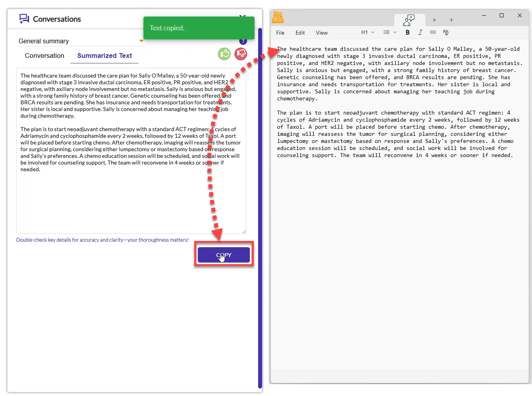Open the General summary dropdown
This screenshot has width=532, height=396.
(141, 41)
